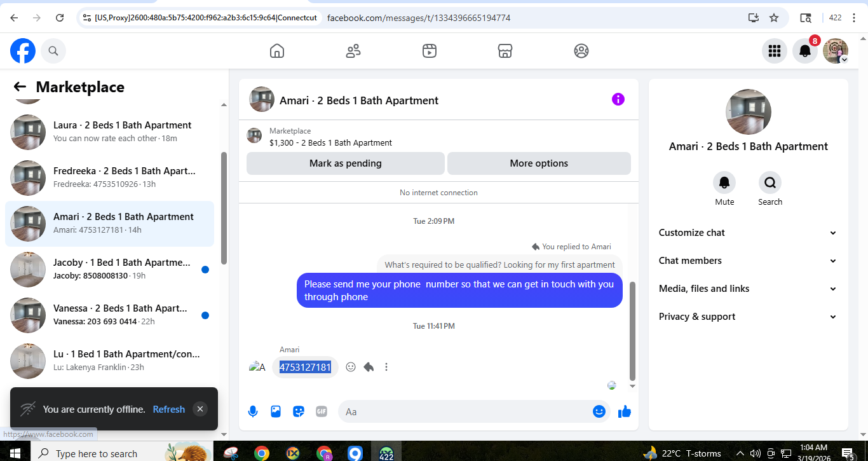Screen dimensions: 868x461
Task: Dismiss the offline notification with X
Action: point(200,409)
